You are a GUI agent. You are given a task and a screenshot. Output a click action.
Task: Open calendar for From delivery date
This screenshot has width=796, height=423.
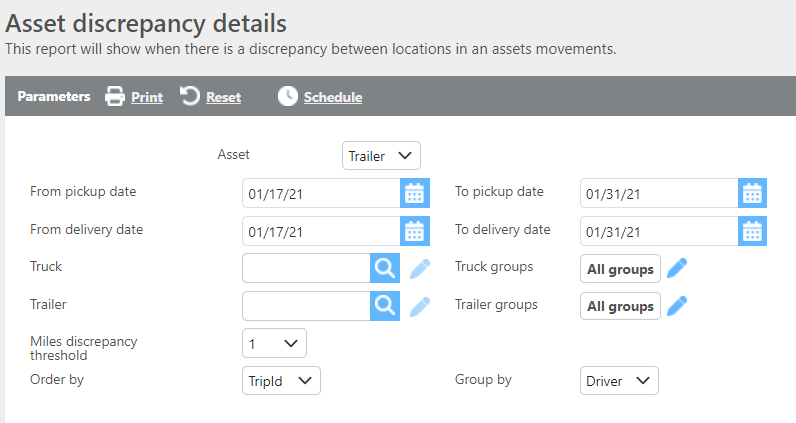coord(414,231)
